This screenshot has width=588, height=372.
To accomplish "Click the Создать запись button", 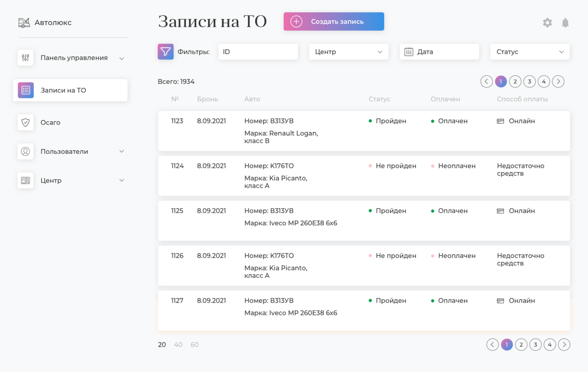I will click(x=334, y=22).
